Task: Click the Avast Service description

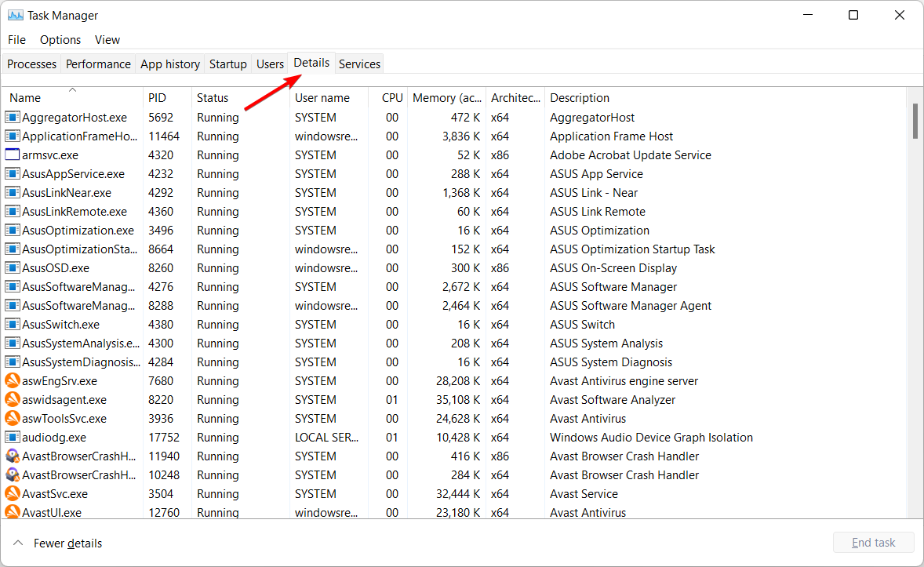Action: [x=584, y=494]
